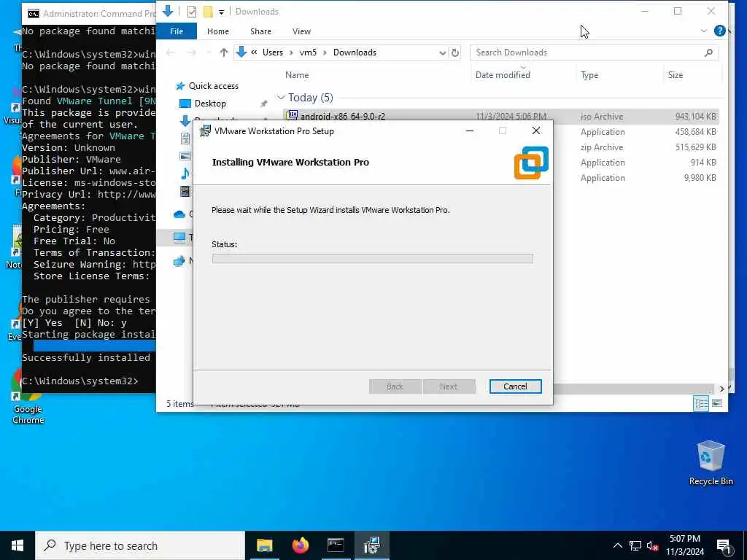The width and height of the screenshot is (747, 560).
Task: Collapse the Today (5) group
Action: 281,98
